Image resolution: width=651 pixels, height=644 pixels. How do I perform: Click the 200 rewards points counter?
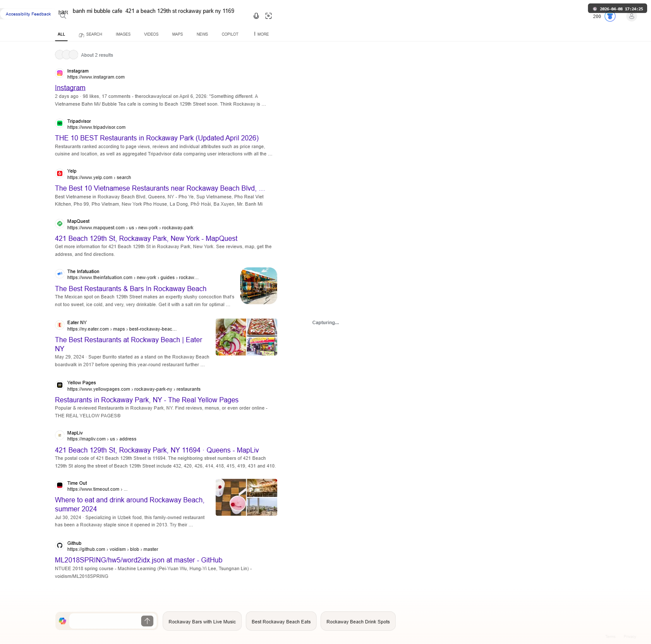[597, 17]
